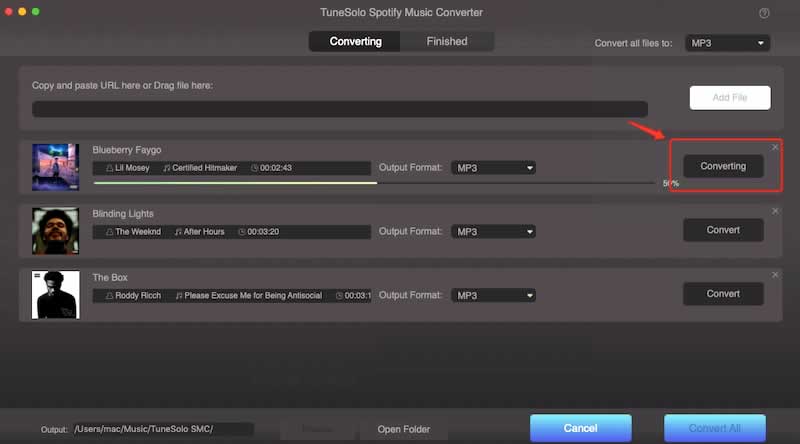The width and height of the screenshot is (800, 444).
Task: Click the 00:02:43 duration text
Action: (x=276, y=168)
